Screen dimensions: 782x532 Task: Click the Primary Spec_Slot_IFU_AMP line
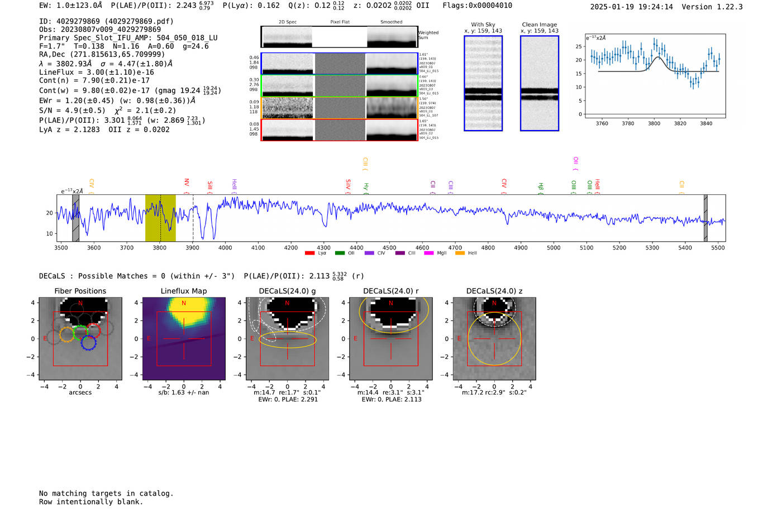pyautogui.click(x=128, y=38)
